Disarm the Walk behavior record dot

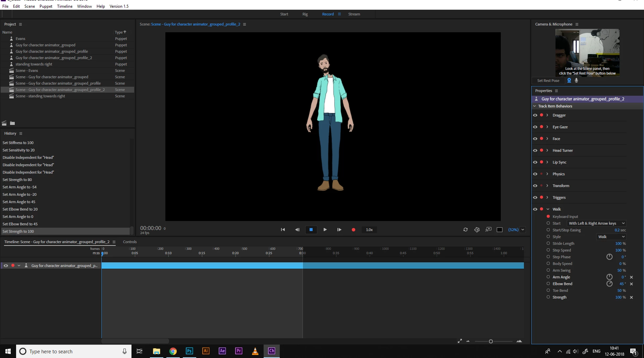click(x=541, y=209)
